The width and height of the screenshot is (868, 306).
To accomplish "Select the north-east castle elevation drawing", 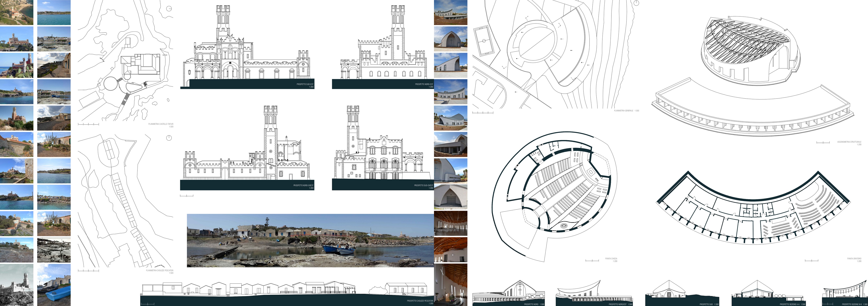I will coord(383,47).
